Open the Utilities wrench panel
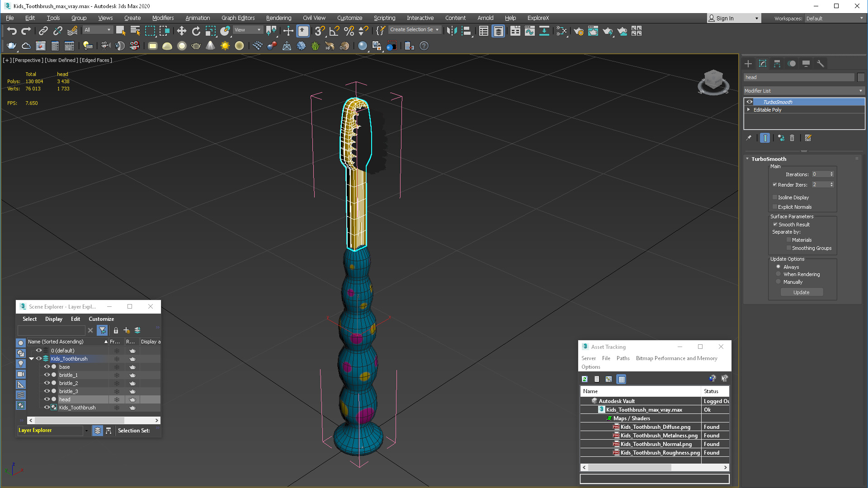The image size is (868, 488). coord(820,64)
